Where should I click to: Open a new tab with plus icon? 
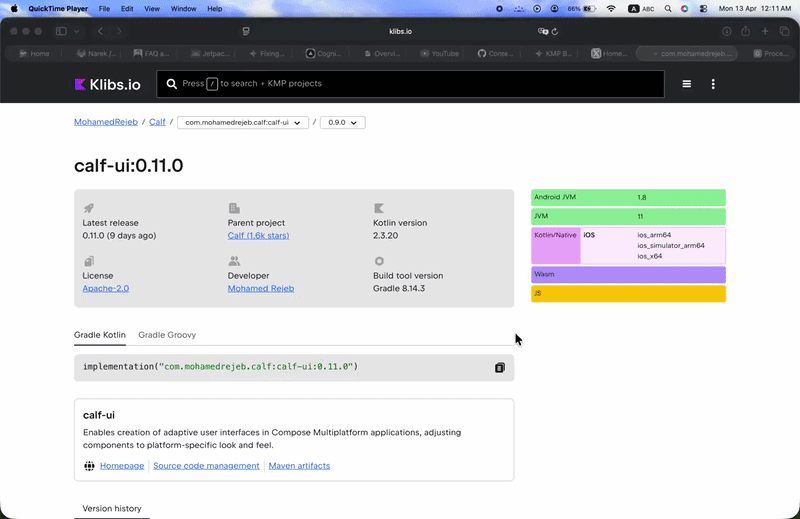(765, 31)
